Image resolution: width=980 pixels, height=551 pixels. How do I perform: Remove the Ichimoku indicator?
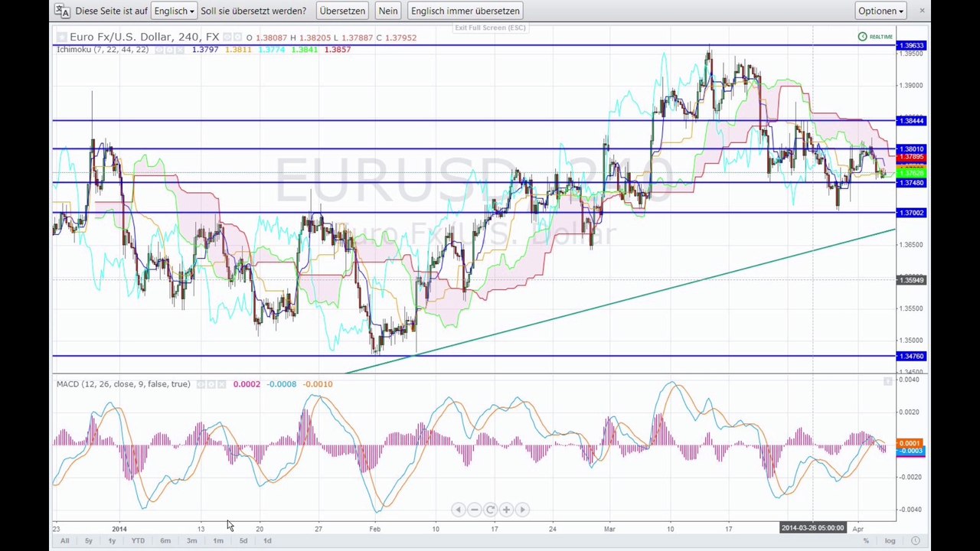(x=181, y=50)
